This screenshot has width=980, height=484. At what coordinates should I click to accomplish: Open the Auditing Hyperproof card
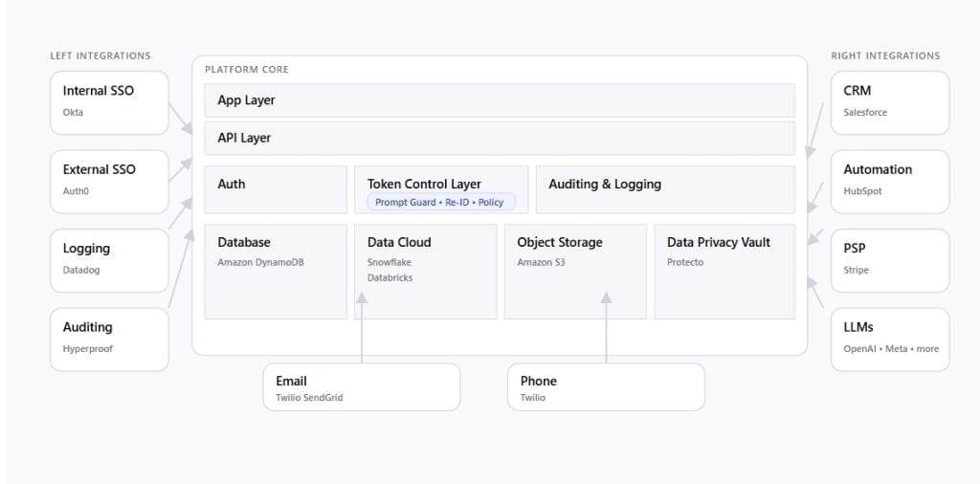109,338
